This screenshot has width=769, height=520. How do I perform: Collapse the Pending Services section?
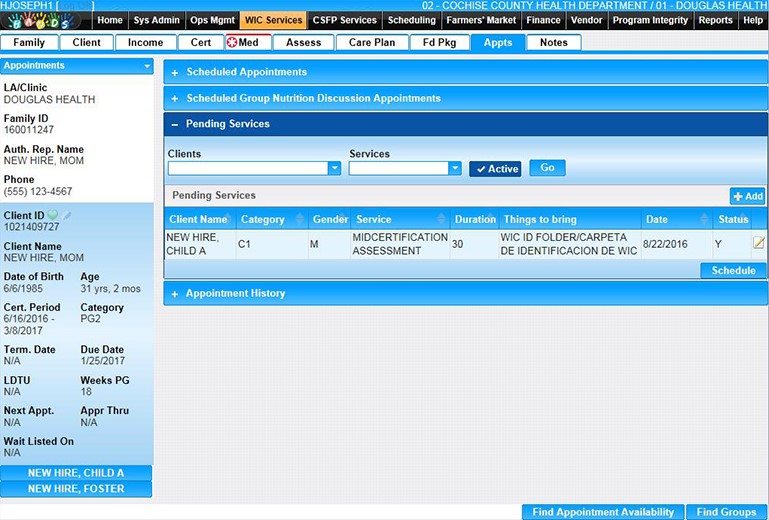coord(175,124)
